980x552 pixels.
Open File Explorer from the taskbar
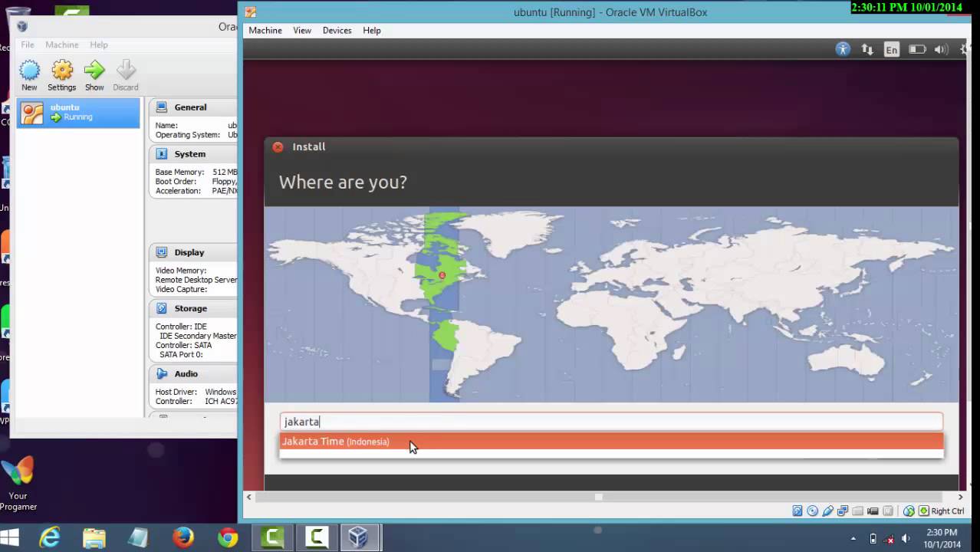coord(94,537)
